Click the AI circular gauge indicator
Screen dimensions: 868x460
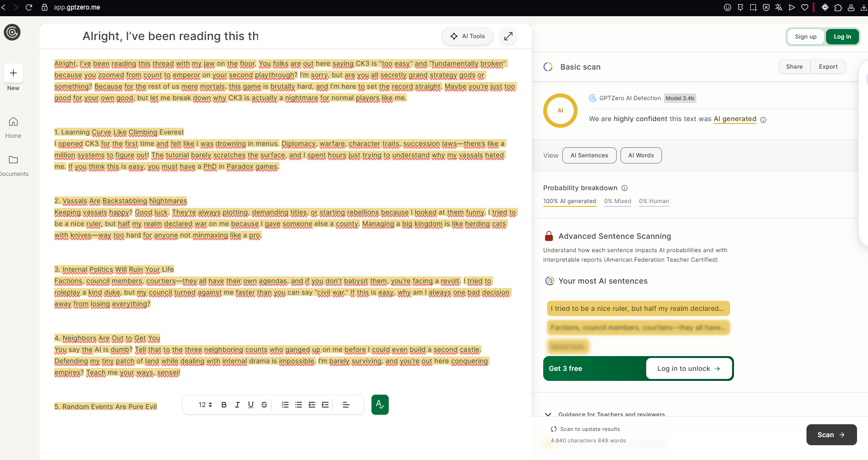coord(560,111)
